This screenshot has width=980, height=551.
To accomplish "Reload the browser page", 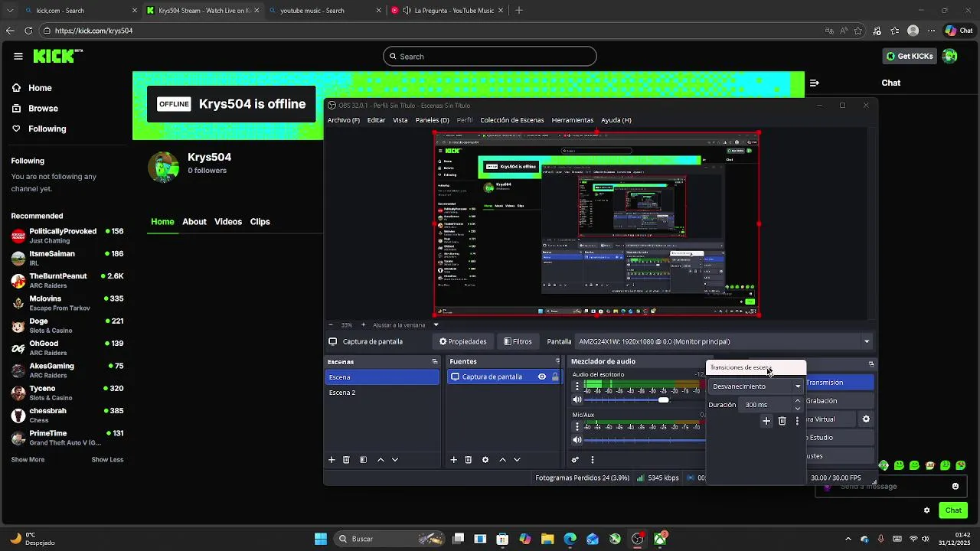I will click(x=28, y=31).
